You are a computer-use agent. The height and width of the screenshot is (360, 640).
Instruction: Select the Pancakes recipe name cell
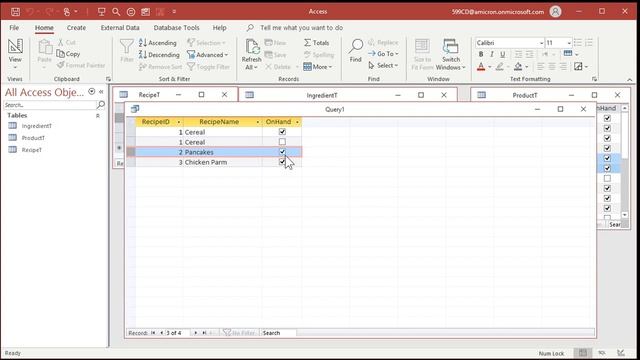coord(223,152)
